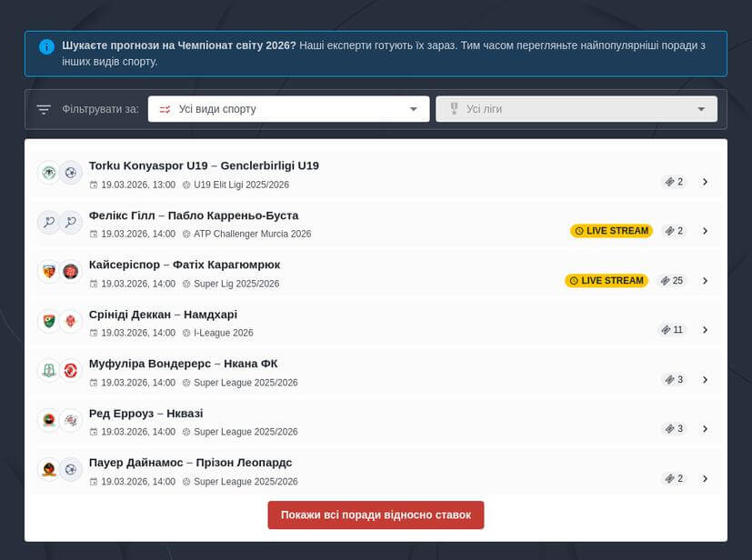Click the Ред Ерроуз team logo

[x=48, y=420]
